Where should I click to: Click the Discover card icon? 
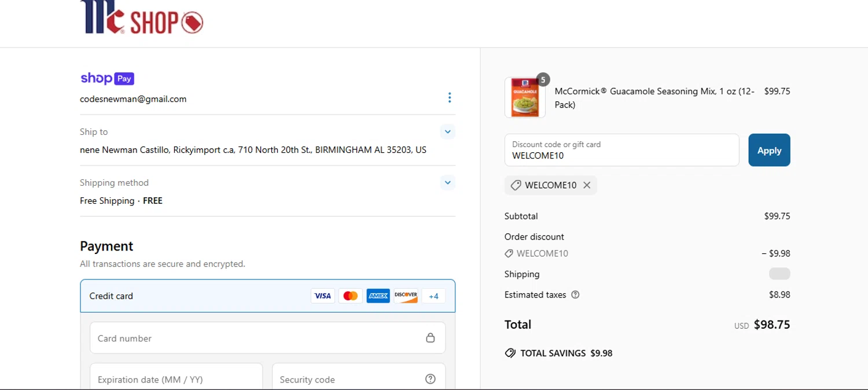tap(406, 296)
